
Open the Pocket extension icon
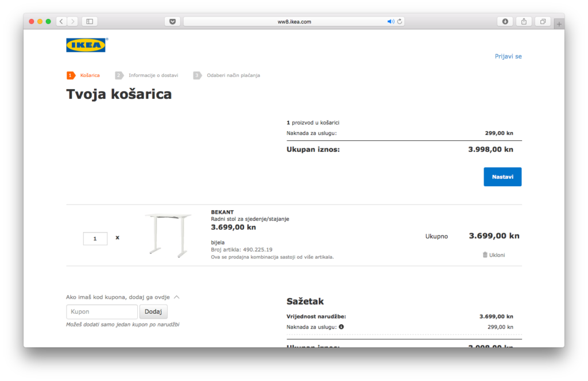[x=172, y=21]
